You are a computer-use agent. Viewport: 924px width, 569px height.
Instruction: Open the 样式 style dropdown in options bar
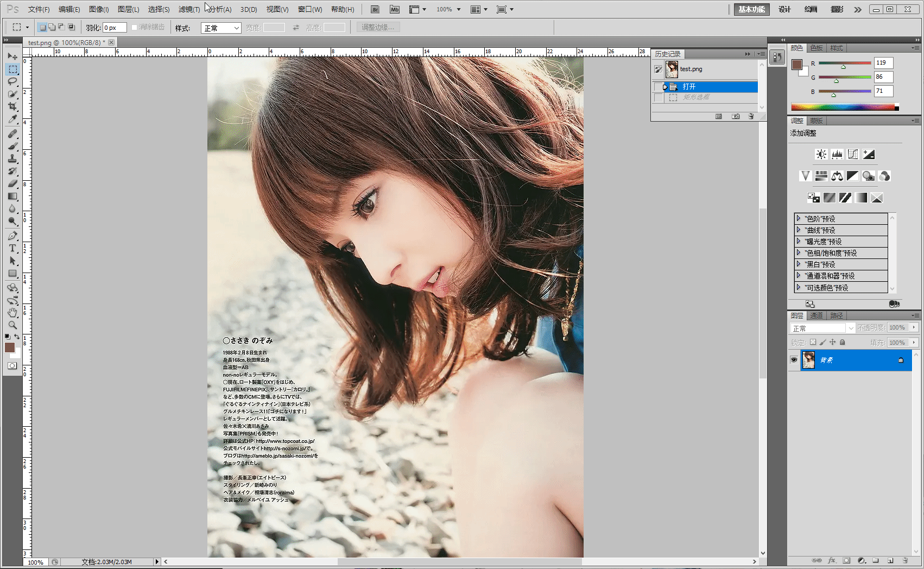click(221, 27)
